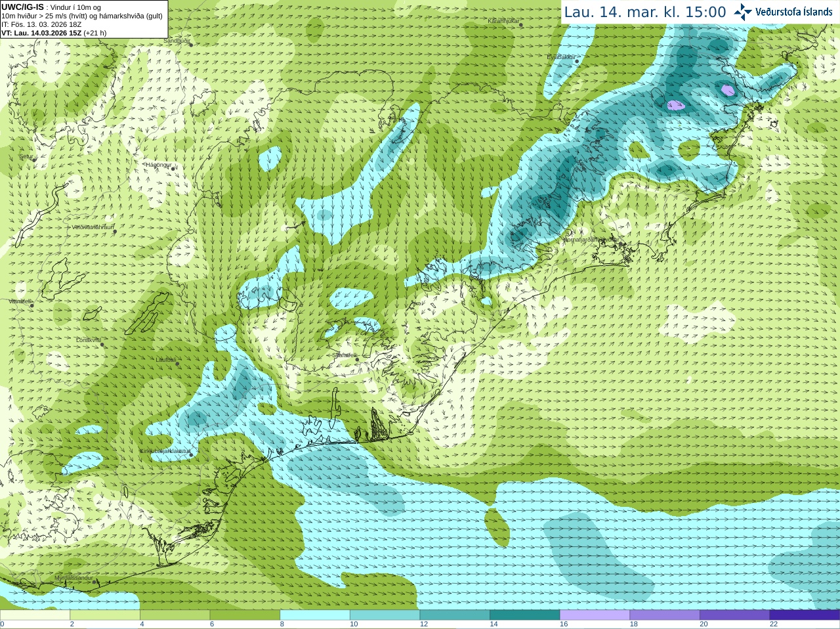This screenshot has width=840, height=629.
Task: Select the 12–14 m/s legend color
Action: (x=455, y=615)
